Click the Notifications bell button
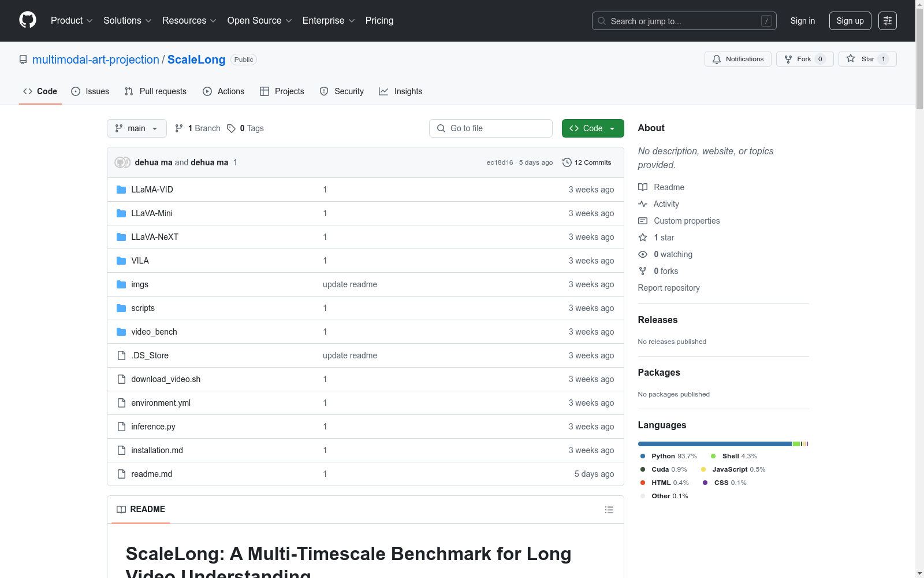This screenshot has height=578, width=924. 738,59
